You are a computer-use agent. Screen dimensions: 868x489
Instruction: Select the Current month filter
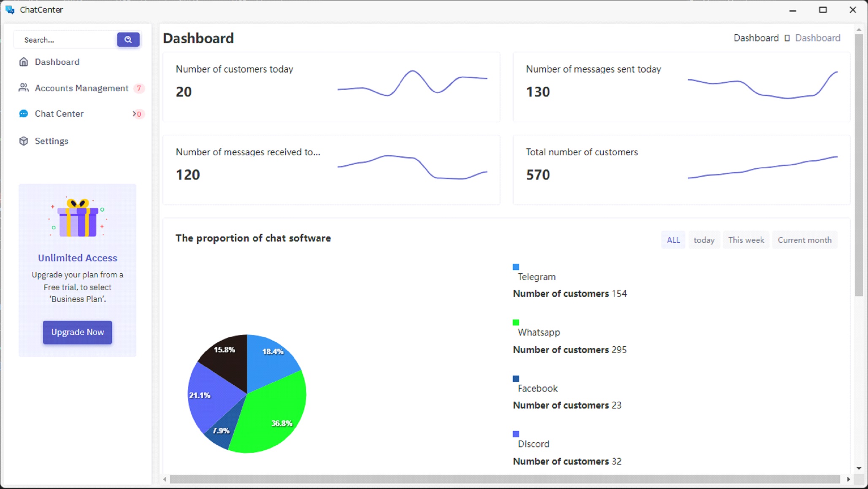[804, 240]
